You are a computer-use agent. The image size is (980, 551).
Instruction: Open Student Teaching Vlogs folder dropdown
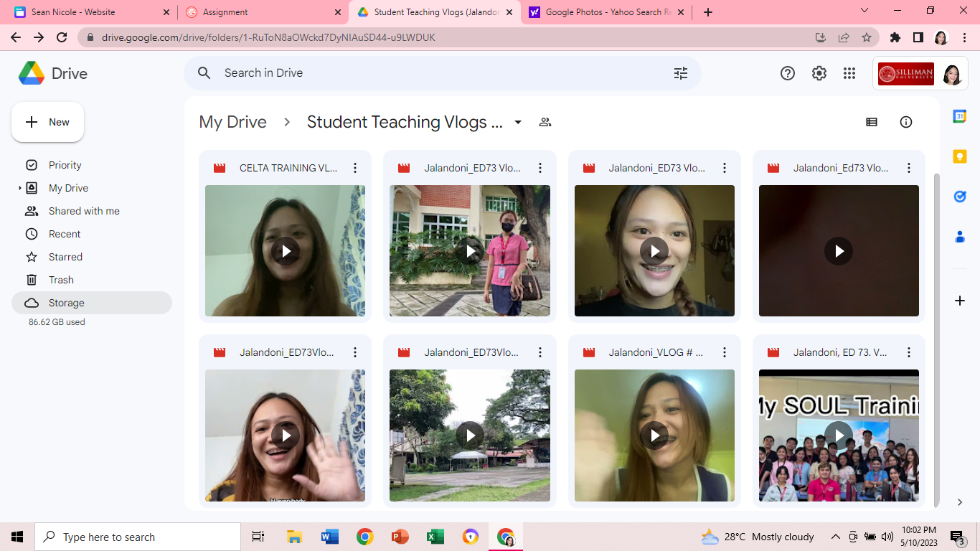tap(518, 122)
